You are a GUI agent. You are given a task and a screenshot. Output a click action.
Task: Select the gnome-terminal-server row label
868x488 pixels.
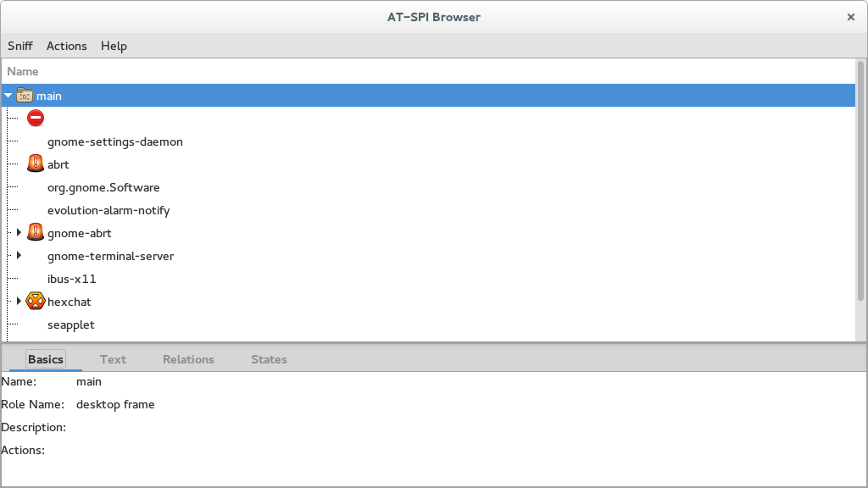pos(111,256)
